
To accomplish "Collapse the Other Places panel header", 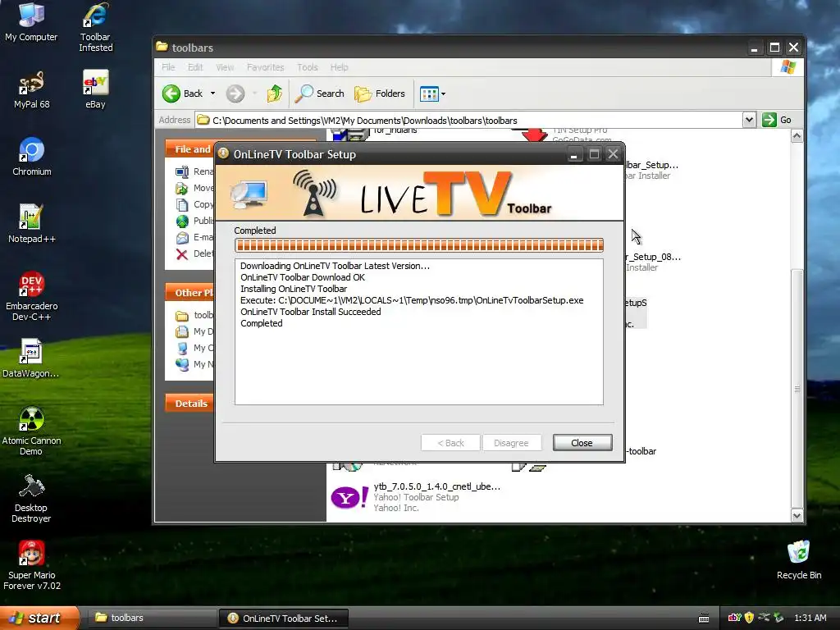I will (190, 293).
